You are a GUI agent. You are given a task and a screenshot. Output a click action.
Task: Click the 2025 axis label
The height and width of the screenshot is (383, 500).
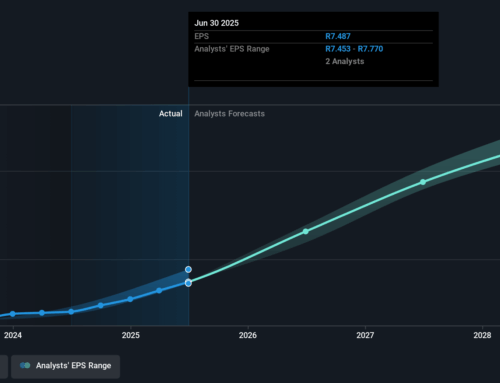[131, 335]
